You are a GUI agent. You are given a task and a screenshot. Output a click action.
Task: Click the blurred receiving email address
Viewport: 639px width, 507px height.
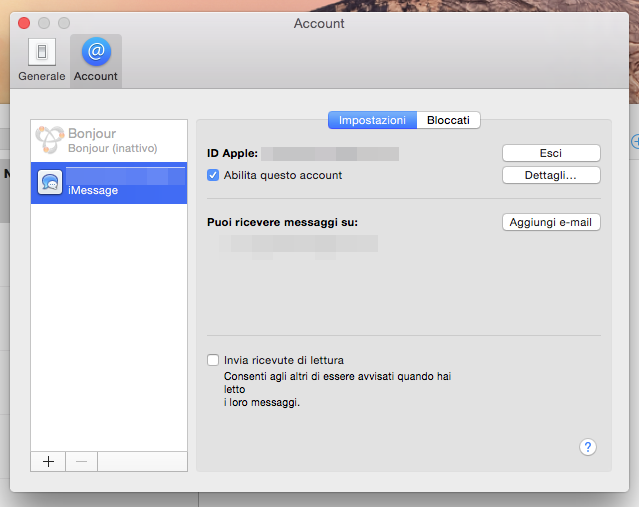coord(299,245)
